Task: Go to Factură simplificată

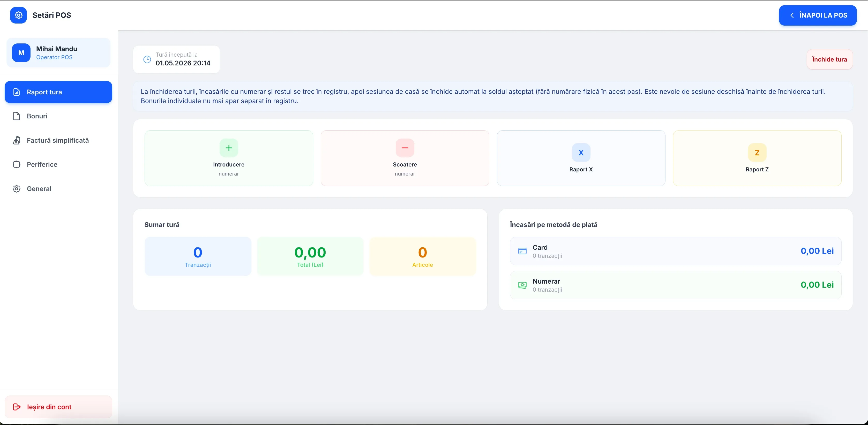Action: tap(58, 140)
